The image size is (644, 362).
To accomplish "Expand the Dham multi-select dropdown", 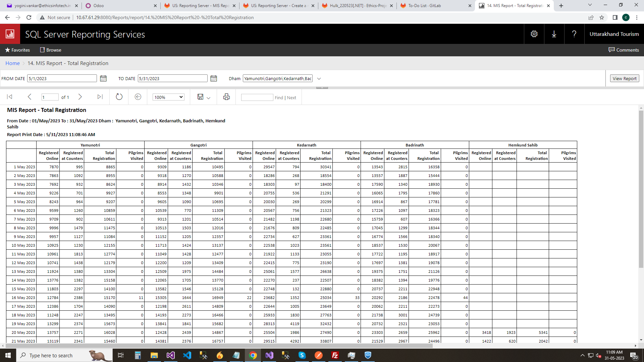I will pyautogui.click(x=319, y=79).
